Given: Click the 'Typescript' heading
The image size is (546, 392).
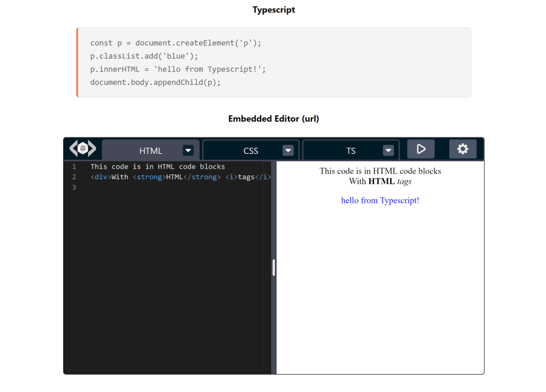Looking at the screenshot, I should click(274, 10).
